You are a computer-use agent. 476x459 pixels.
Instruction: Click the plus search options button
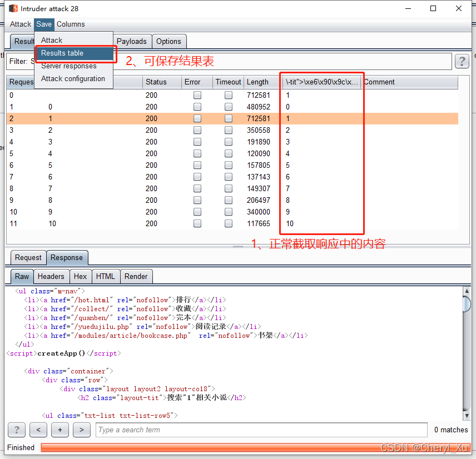click(x=60, y=430)
